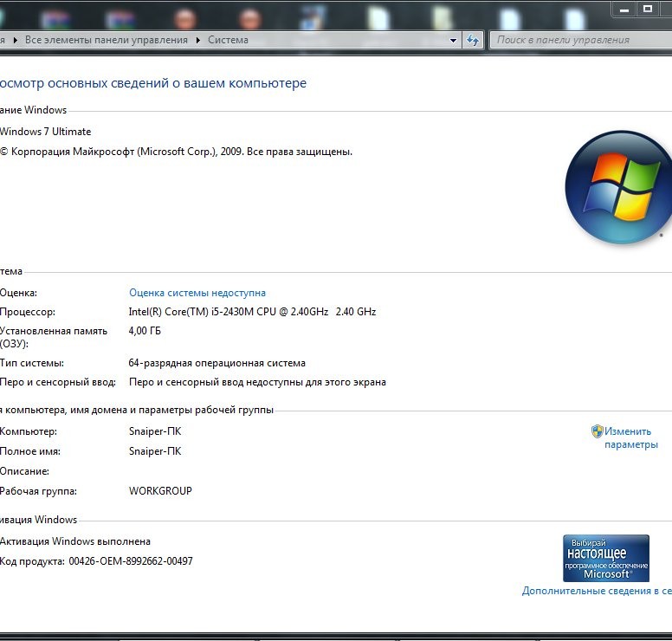Image resolution: width=672 pixels, height=641 pixels.
Task: Select workgroup value 'WORKGROUP'
Action: (x=160, y=491)
